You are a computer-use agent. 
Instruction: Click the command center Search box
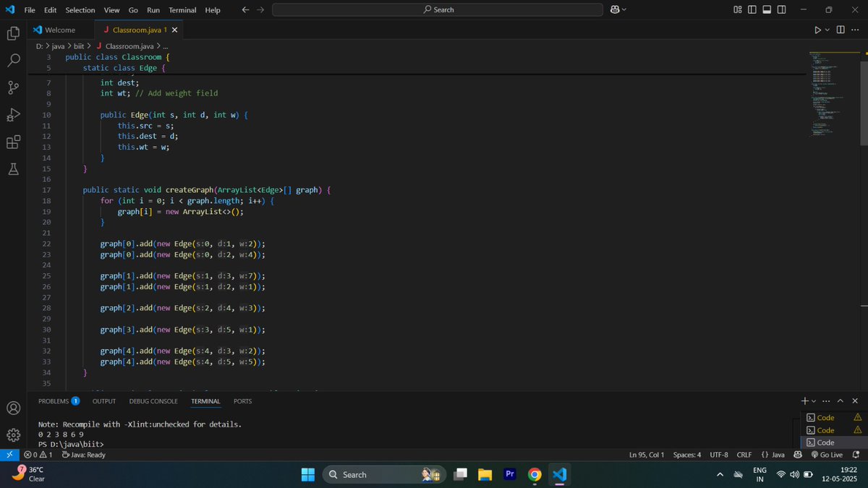(x=438, y=10)
